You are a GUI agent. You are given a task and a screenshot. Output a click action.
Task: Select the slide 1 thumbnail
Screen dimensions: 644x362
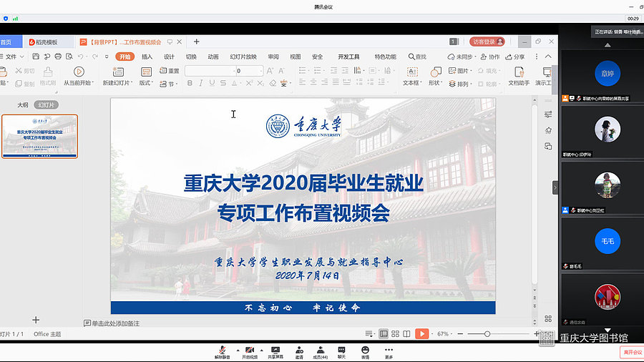pos(39,136)
